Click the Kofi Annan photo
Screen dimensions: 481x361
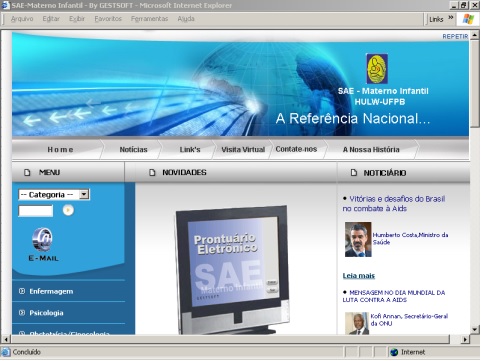click(357, 323)
